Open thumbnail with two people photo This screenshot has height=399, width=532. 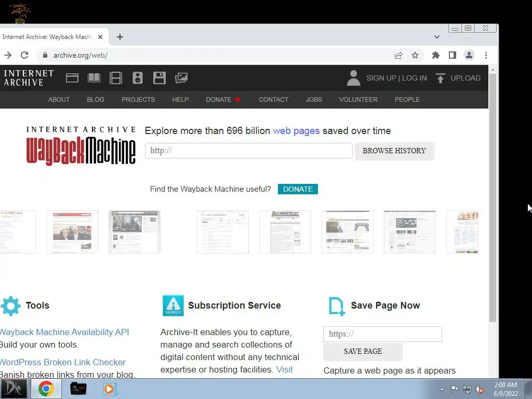(x=72, y=232)
